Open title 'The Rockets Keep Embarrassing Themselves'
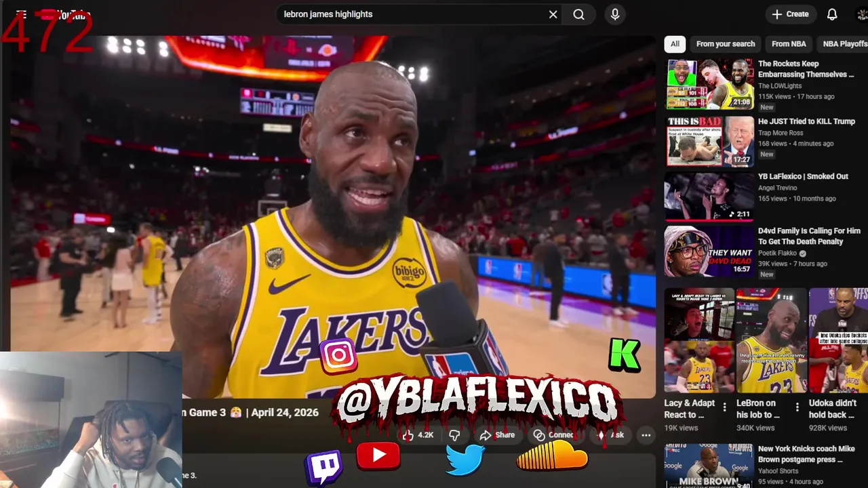Screen dimensions: 868x488 pos(806,69)
